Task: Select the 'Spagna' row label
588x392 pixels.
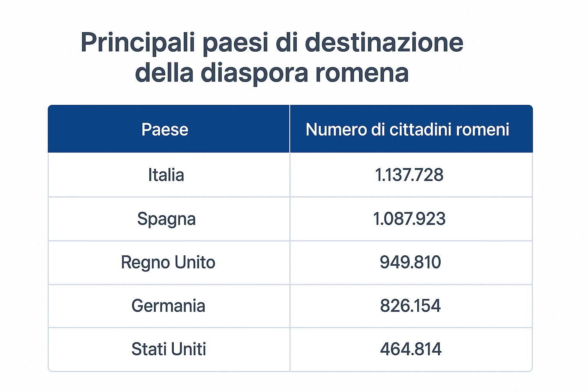Action: pyautogui.click(x=167, y=219)
